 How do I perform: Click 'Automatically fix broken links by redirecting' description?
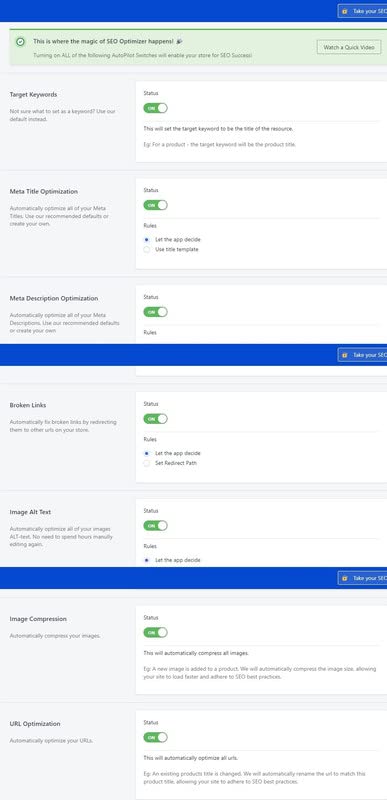point(63,426)
